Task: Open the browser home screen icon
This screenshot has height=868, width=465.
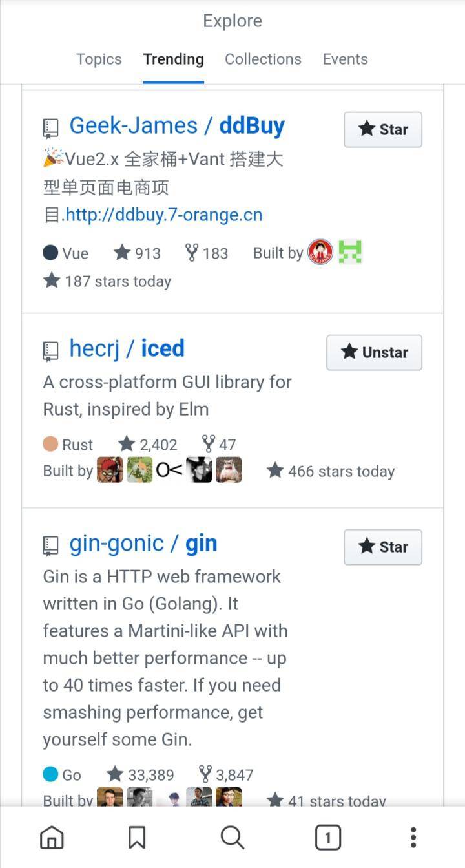Action: [x=52, y=836]
